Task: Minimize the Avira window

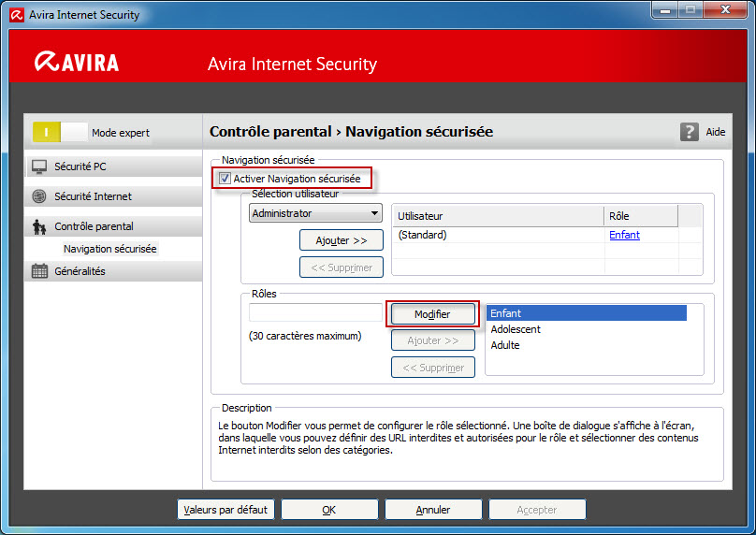Action: [x=665, y=9]
